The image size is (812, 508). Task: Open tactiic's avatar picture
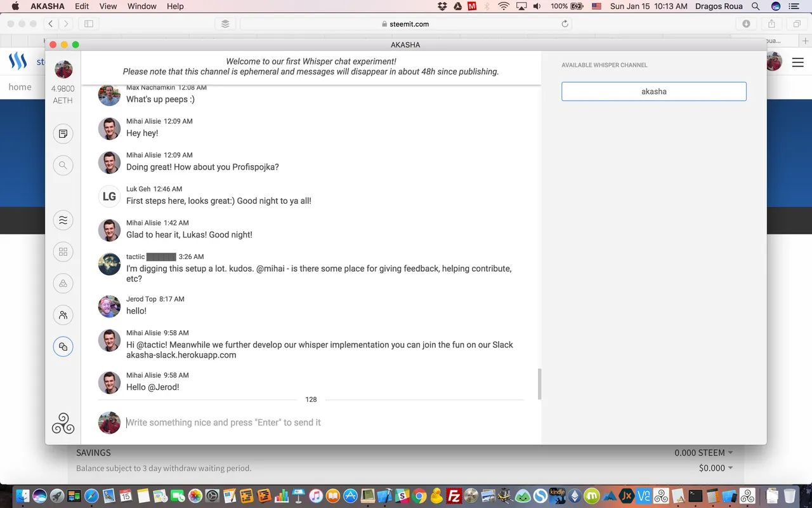[x=109, y=264]
